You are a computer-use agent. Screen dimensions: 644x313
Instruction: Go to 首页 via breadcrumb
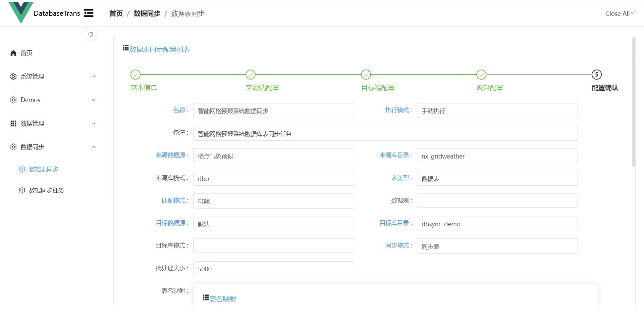(x=116, y=13)
